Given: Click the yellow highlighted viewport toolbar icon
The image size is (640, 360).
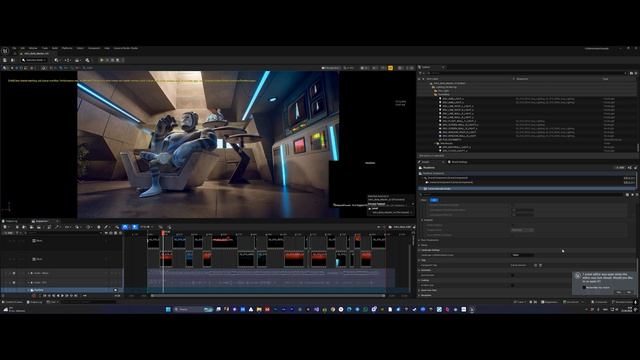Looking at the screenshot, I should tap(390, 68).
